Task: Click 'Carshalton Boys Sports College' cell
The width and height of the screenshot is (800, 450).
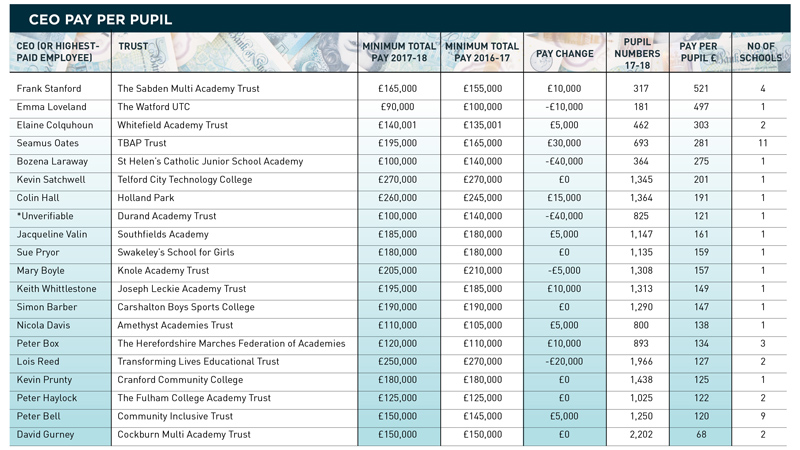Action: pos(186,307)
